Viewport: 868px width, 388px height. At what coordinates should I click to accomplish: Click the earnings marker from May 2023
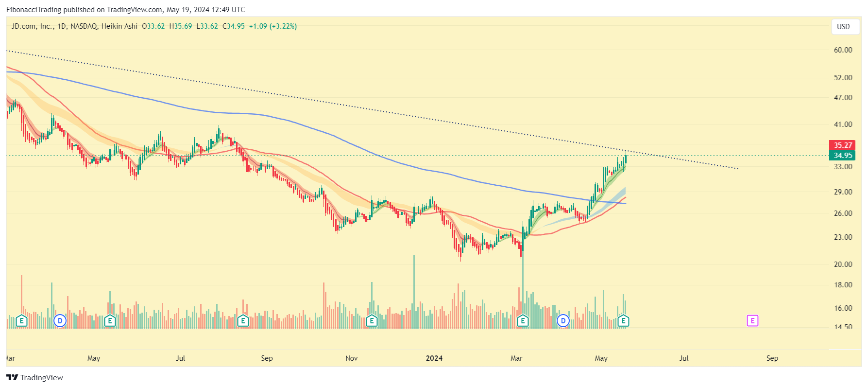pos(110,320)
